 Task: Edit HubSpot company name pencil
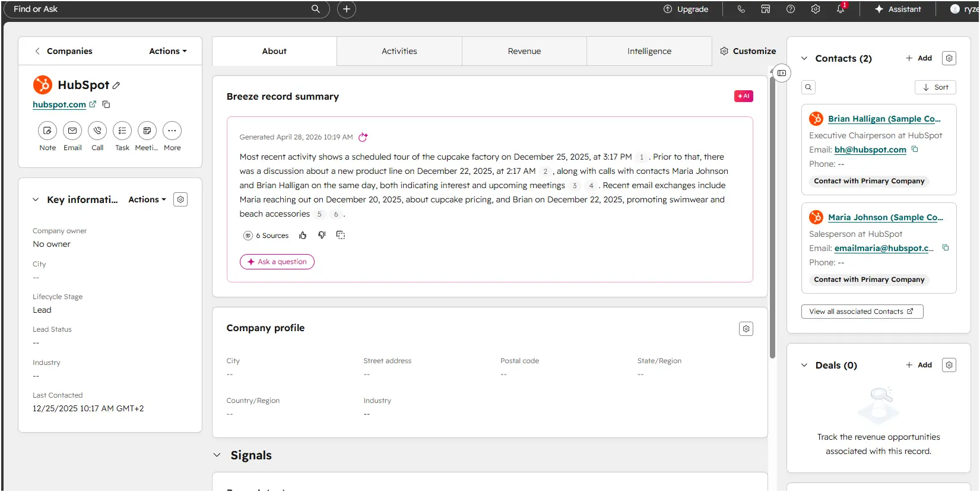(x=116, y=85)
